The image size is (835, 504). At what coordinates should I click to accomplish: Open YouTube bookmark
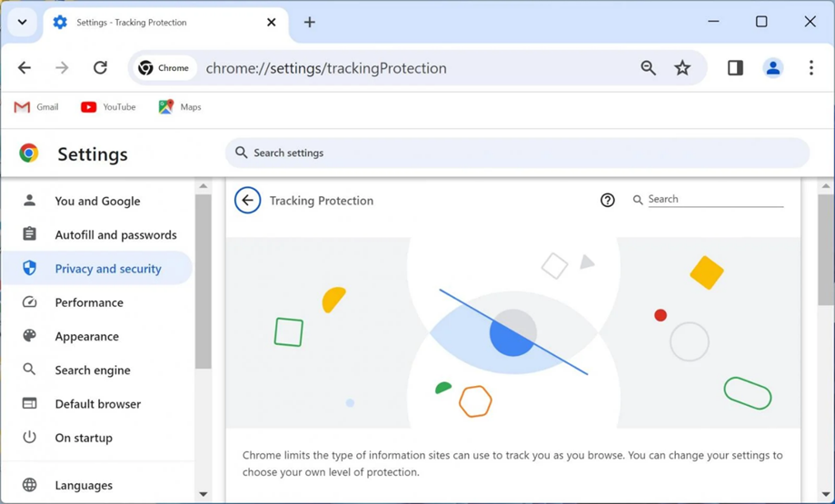108,107
